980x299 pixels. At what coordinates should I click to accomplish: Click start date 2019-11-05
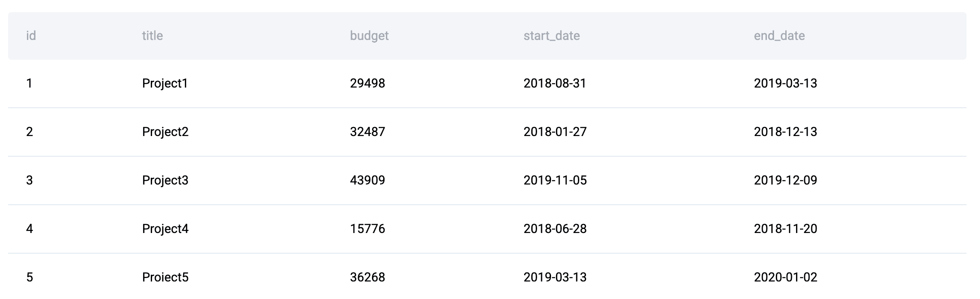[x=555, y=180]
